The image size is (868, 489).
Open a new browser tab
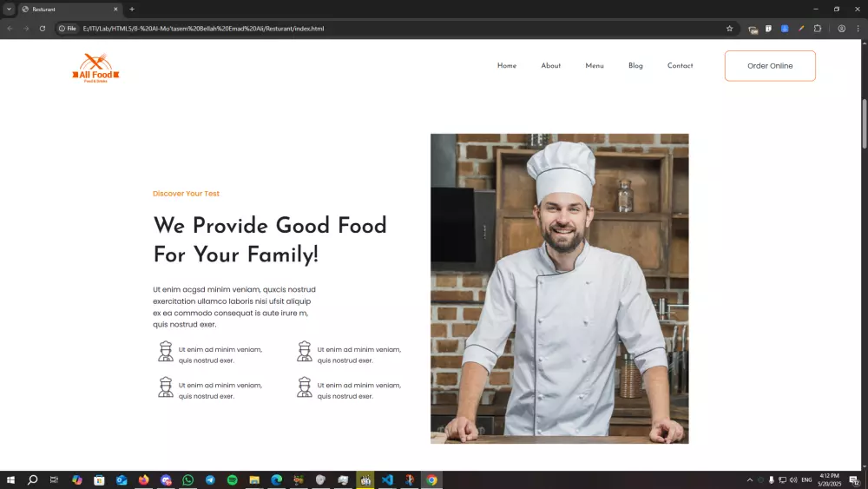pos(132,10)
